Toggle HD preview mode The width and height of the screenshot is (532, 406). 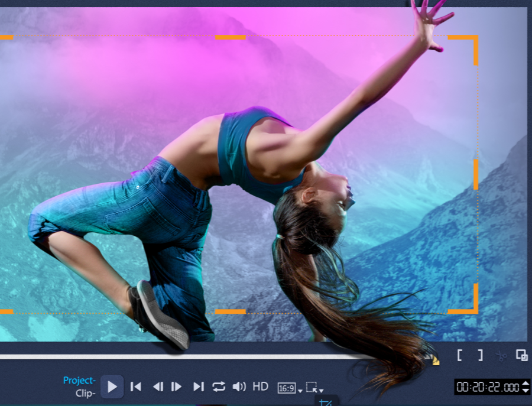260,386
